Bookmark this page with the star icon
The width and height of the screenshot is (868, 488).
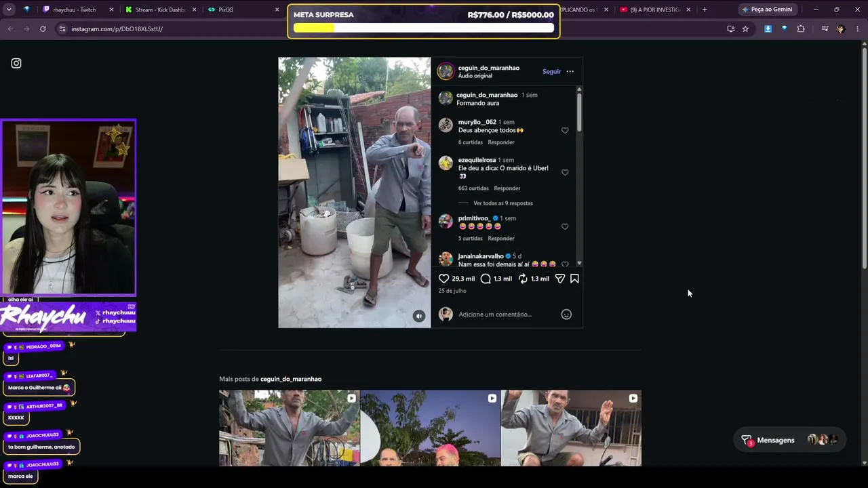click(745, 29)
